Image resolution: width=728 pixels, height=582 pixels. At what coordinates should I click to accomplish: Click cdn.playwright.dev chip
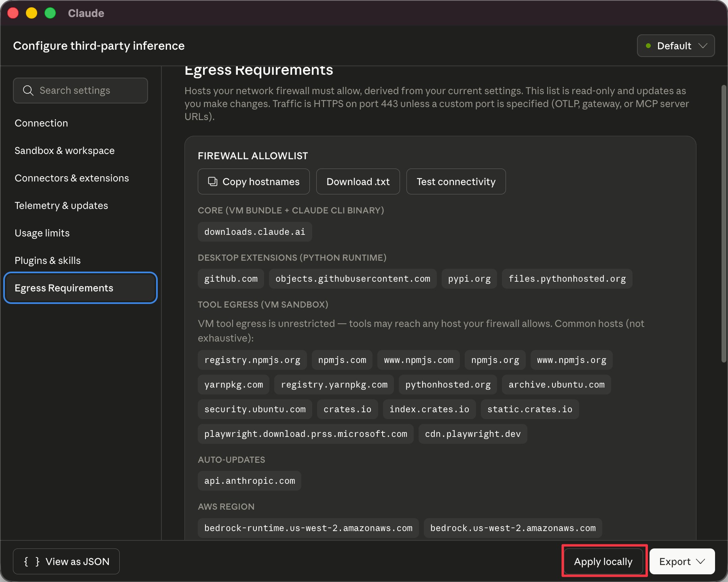click(x=473, y=434)
